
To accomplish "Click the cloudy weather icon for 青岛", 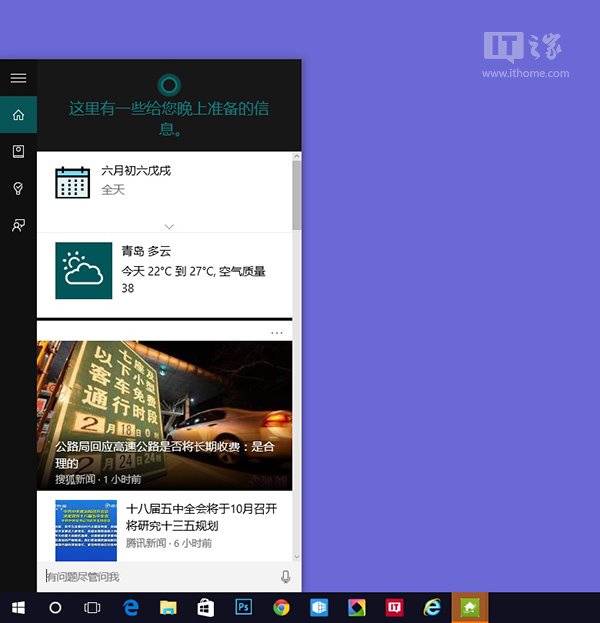I will pyautogui.click(x=83, y=270).
